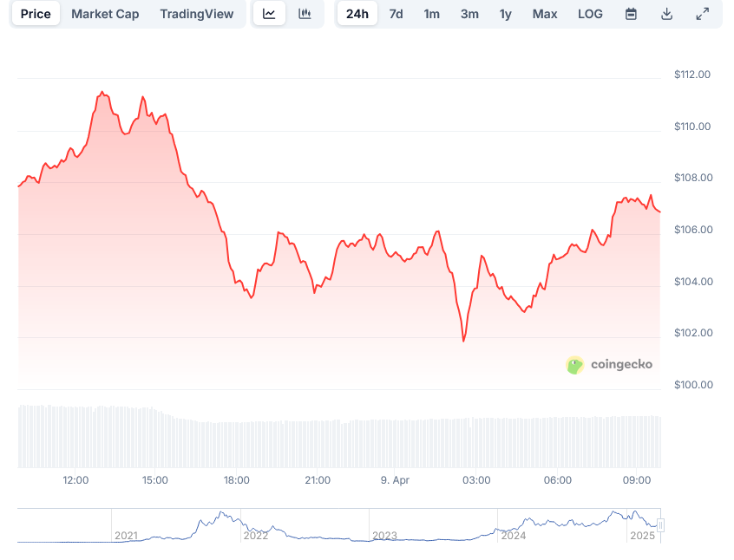Viewport: 734px width, 560px height.
Task: Select the 7d timeframe
Action: [x=396, y=14]
